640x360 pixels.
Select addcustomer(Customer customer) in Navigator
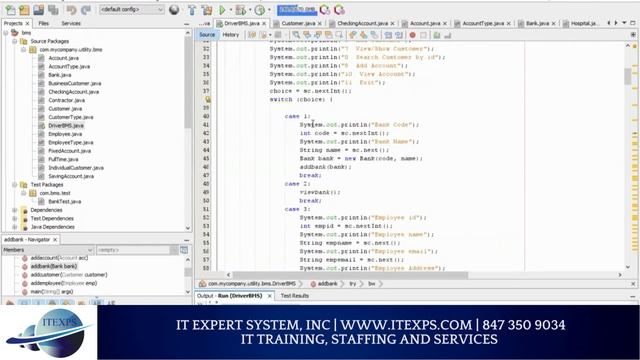(69, 275)
